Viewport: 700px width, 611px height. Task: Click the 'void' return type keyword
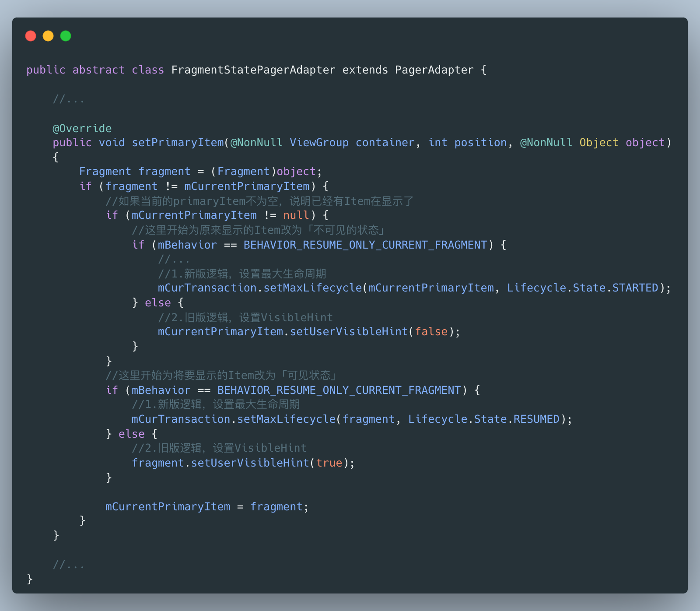pyautogui.click(x=112, y=143)
